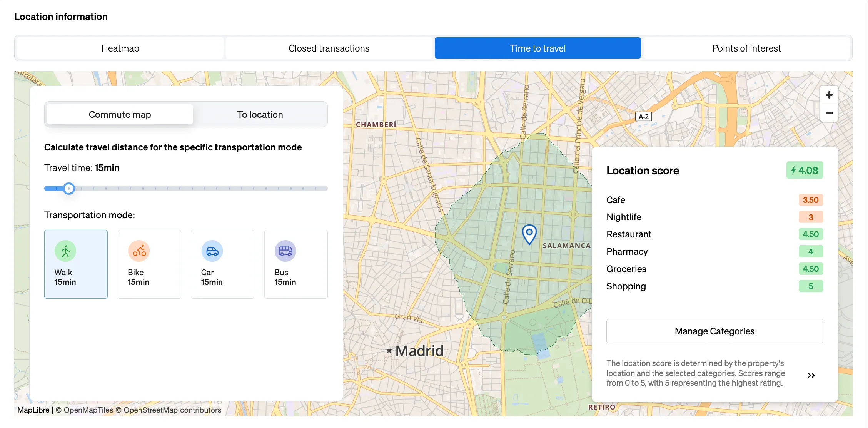Click the purple bus icon
The image size is (868, 428).
285,251
